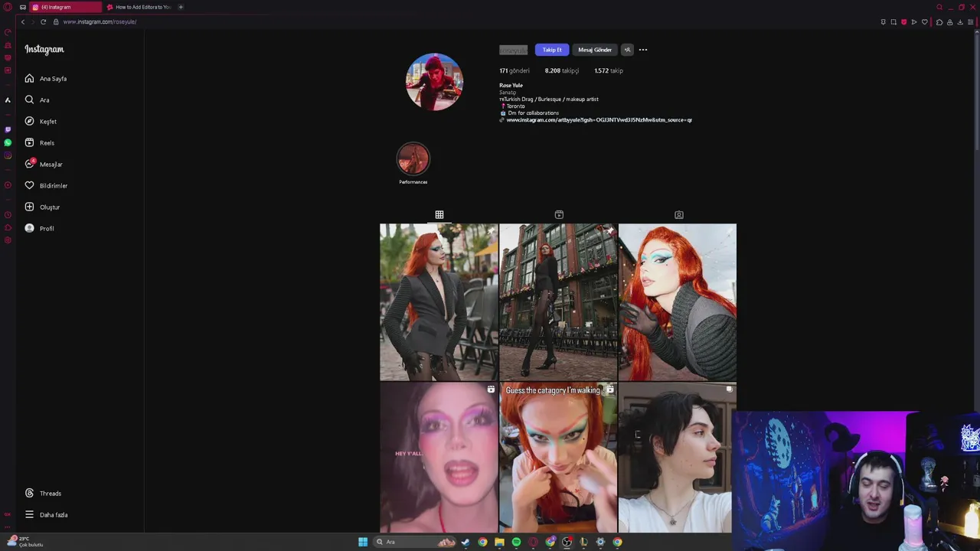
Task: Open Steam from the taskbar
Action: click(465, 542)
